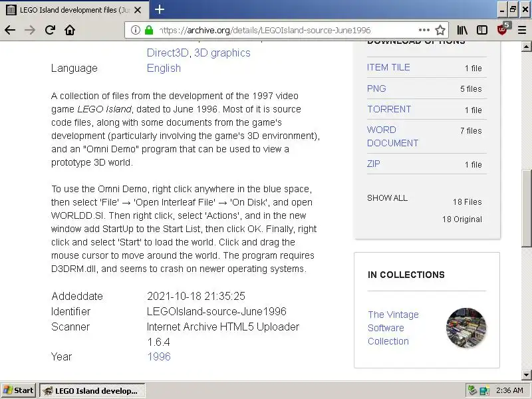Image resolution: width=532 pixels, height=399 pixels.
Task: Reload the current page
Action: (50, 30)
